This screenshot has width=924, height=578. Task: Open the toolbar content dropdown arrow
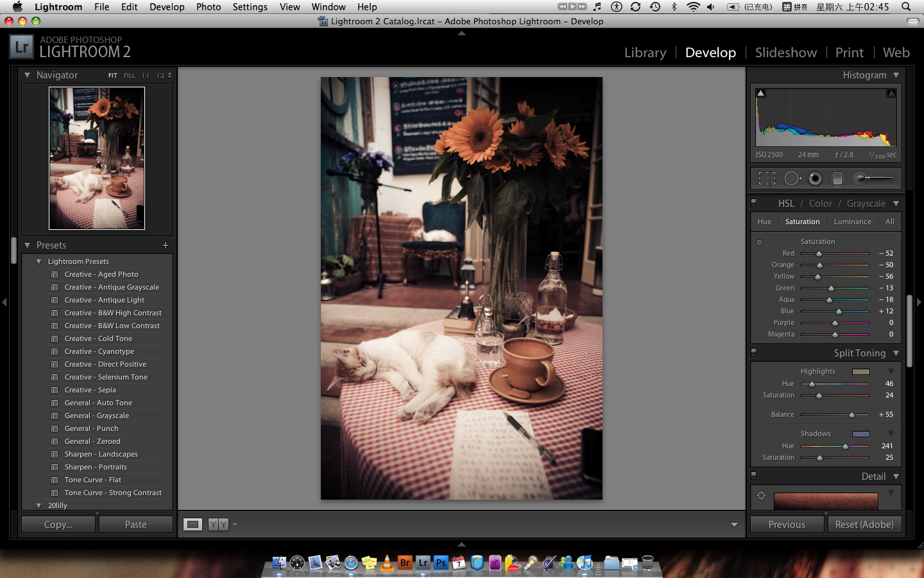(x=734, y=525)
